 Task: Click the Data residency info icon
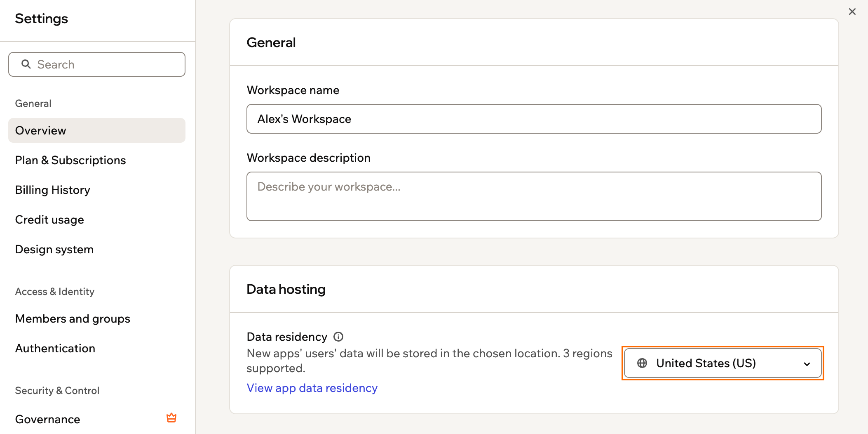pyautogui.click(x=338, y=337)
